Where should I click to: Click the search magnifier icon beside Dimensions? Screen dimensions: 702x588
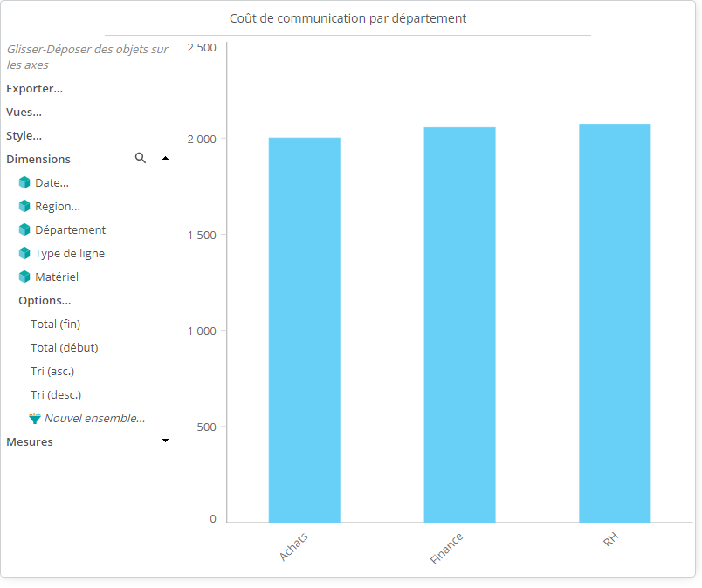(141, 158)
